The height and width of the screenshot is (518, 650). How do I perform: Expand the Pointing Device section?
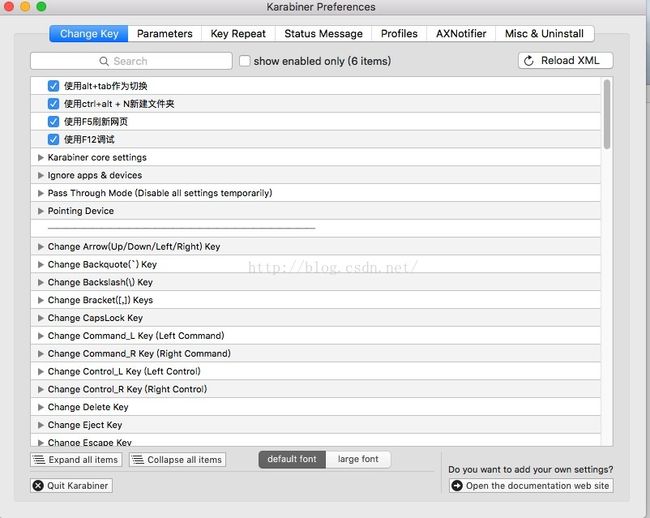tap(41, 211)
